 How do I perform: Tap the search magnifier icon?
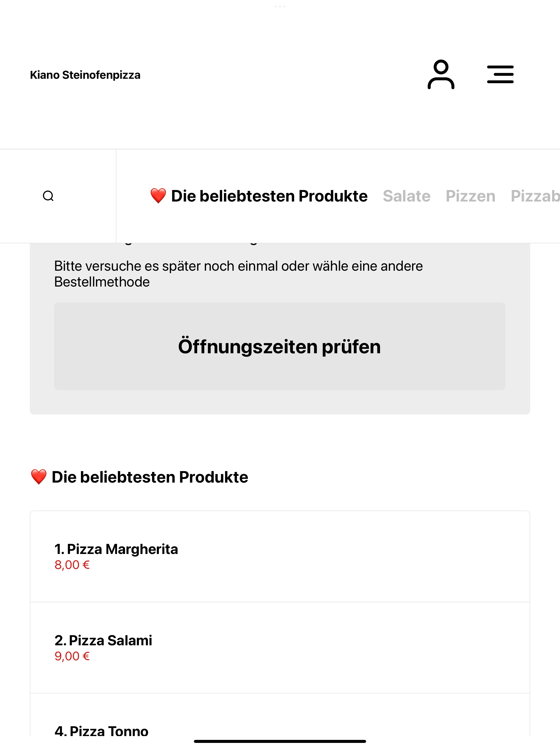[x=48, y=196]
